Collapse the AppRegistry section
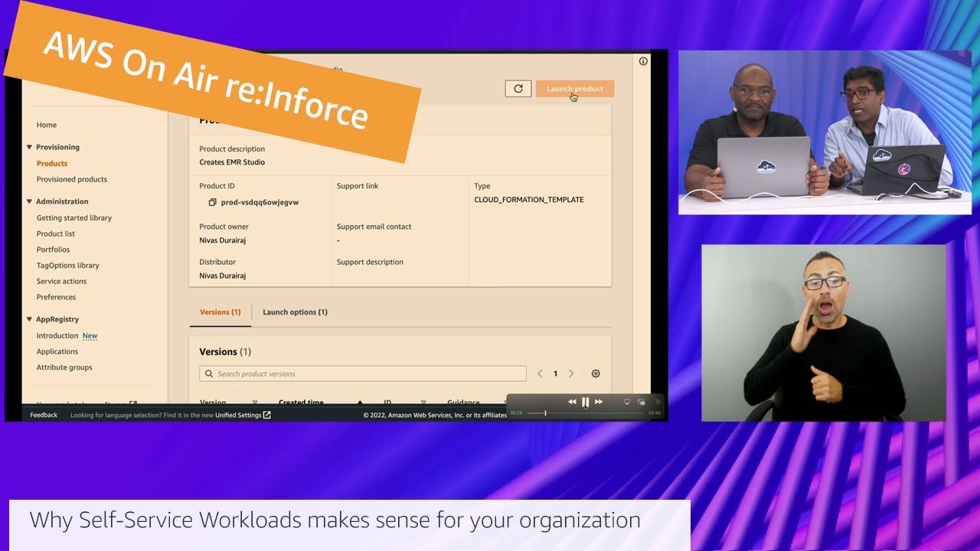This screenshot has height=551, width=980. (x=29, y=319)
